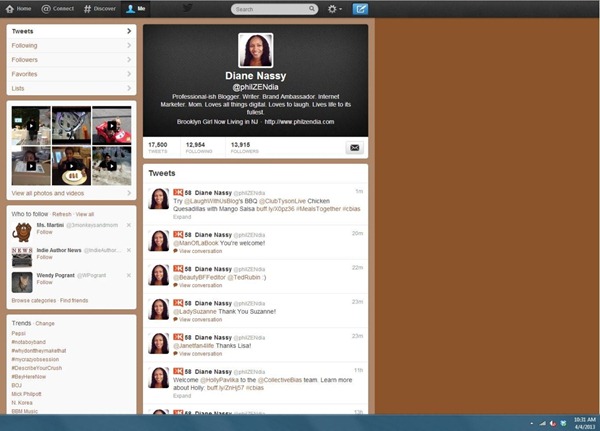This screenshot has height=431, width=600.
Task: Open #notaboyband trend
Action: coord(28,342)
